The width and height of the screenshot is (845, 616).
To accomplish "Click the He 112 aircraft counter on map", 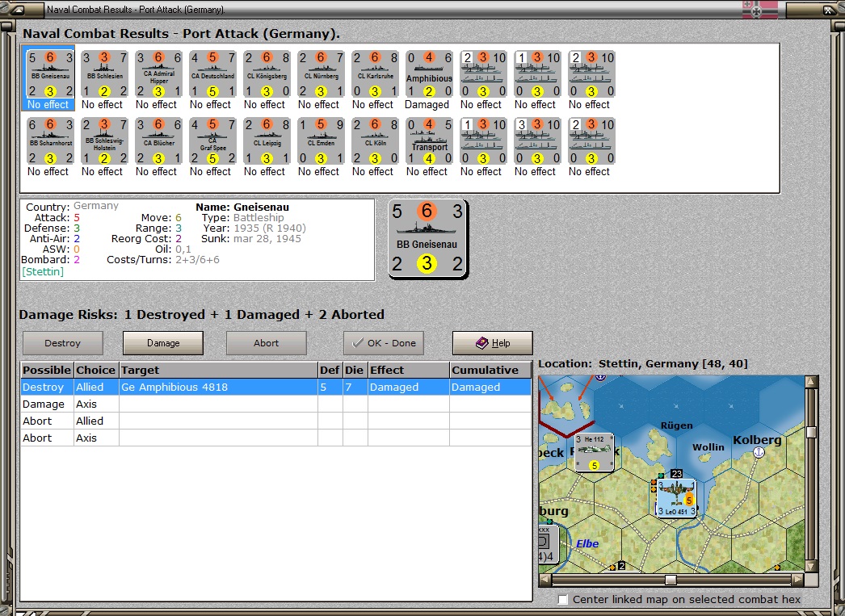I will (594, 452).
